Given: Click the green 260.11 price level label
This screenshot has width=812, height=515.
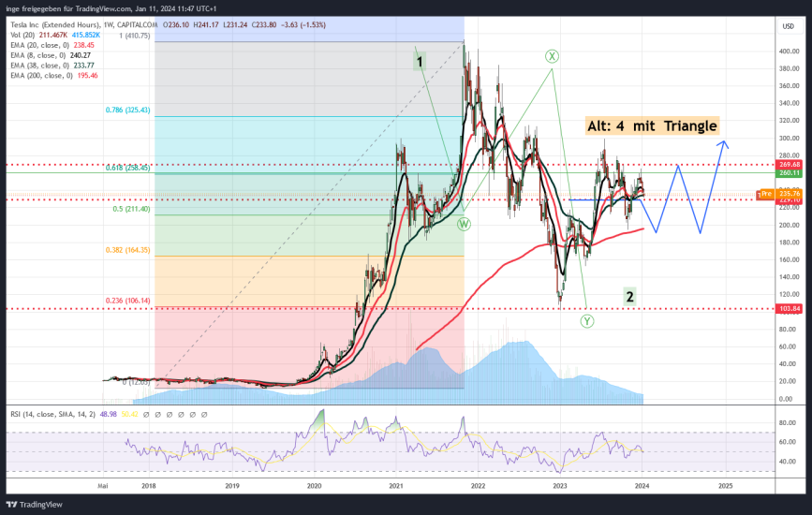Looking at the screenshot, I should click(x=790, y=173).
